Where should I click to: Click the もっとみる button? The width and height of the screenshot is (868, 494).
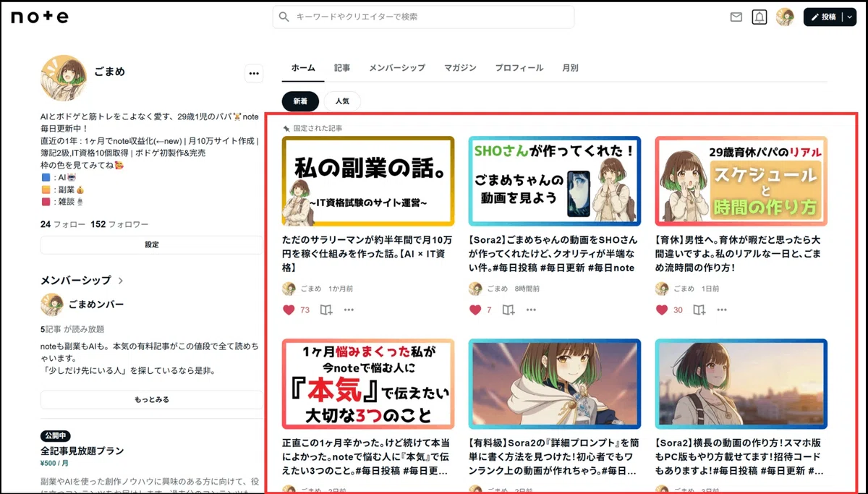[x=152, y=399]
